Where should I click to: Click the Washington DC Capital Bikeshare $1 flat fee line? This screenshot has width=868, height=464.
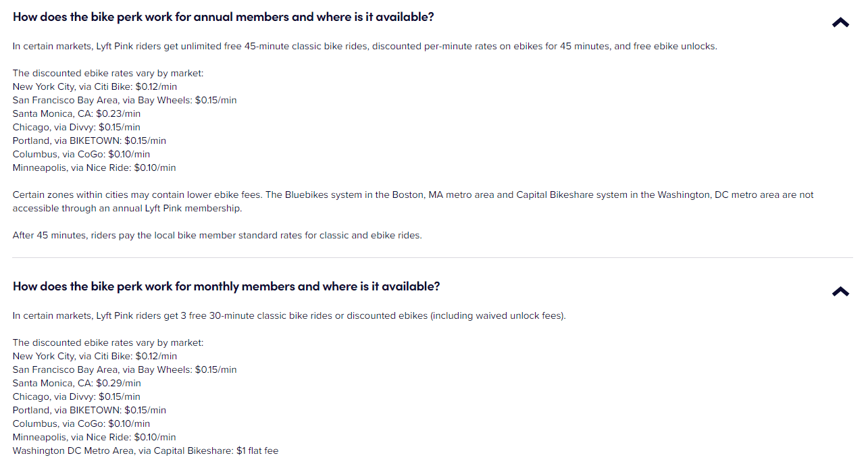coord(145,450)
